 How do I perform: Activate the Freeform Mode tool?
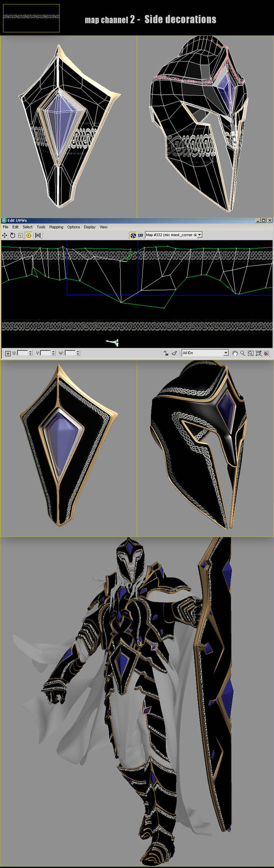28,235
